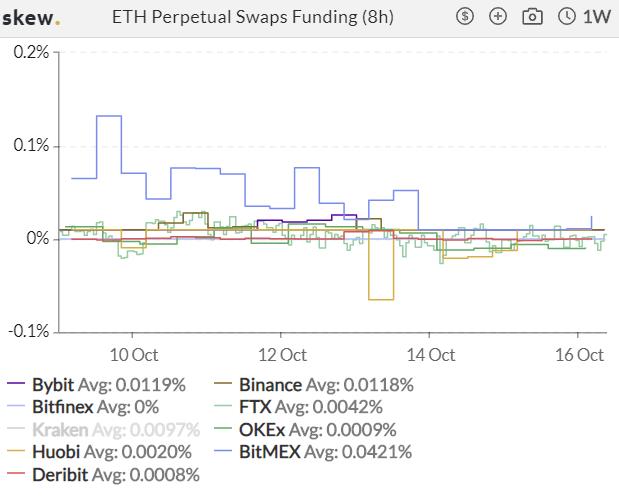
Task: Toggle Bybit series in legend
Action: tap(96, 385)
